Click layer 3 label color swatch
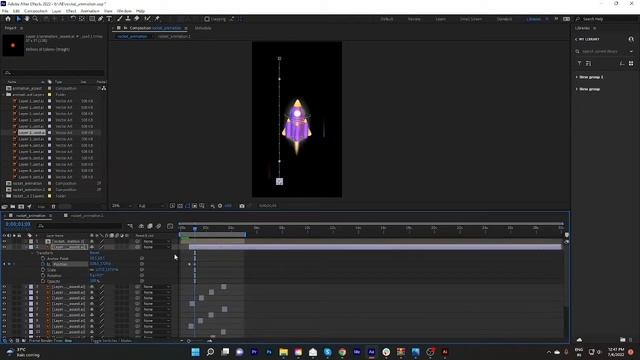This screenshot has width=640, height=360. point(31,287)
